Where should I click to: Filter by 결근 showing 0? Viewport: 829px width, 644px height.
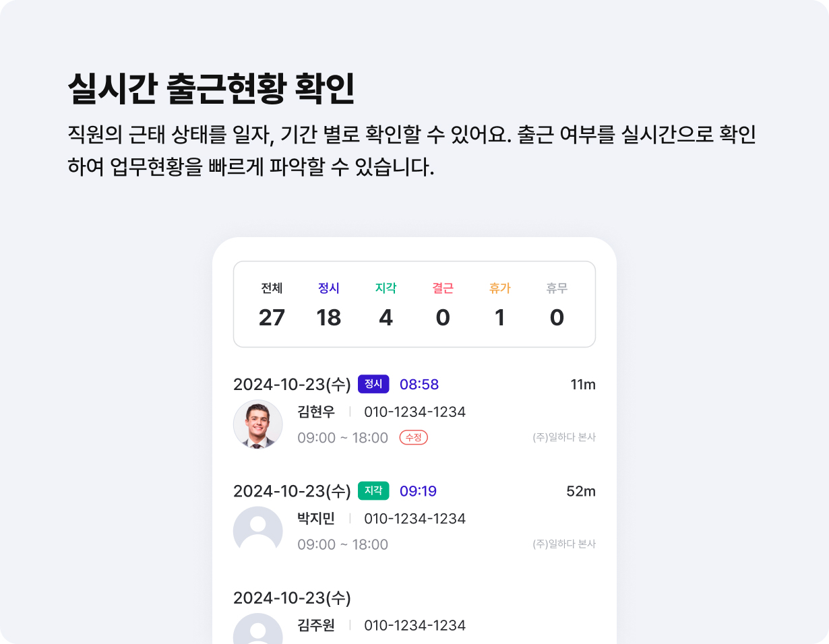point(443,304)
